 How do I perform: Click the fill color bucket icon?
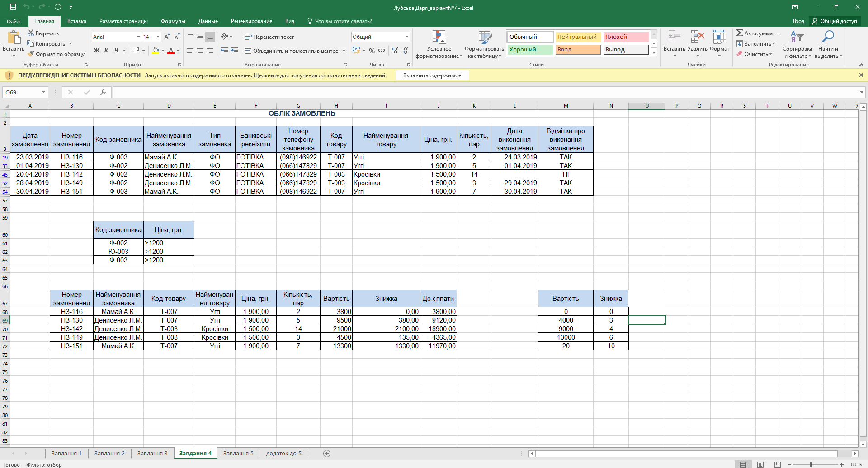pos(156,51)
